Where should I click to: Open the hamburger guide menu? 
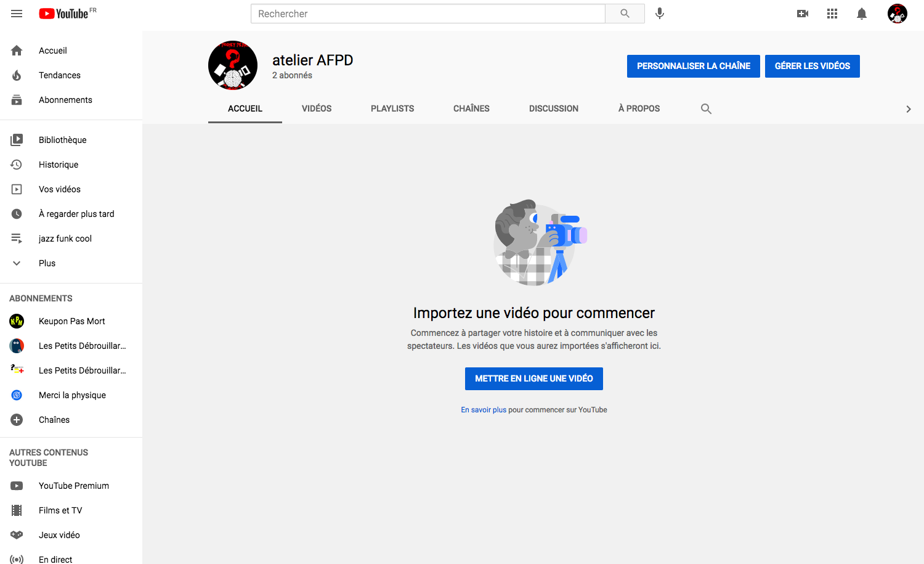click(x=17, y=14)
